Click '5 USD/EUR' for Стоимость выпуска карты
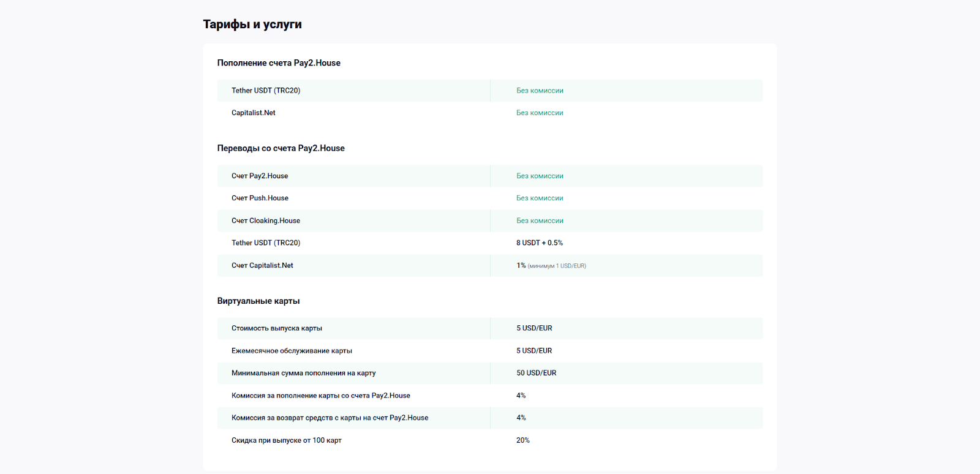This screenshot has height=474, width=980. pyautogui.click(x=534, y=328)
